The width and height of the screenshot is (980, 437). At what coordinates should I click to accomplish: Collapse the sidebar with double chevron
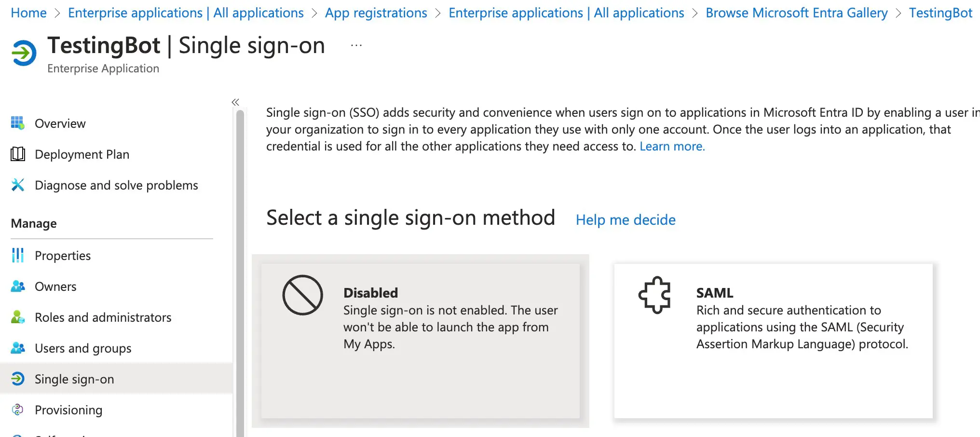pyautogui.click(x=235, y=102)
